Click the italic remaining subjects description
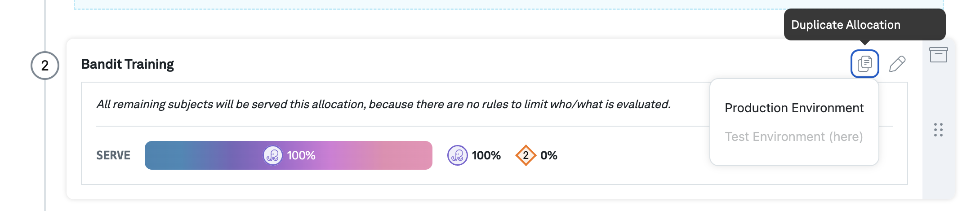This screenshot has width=980, height=211. pyautogui.click(x=383, y=104)
